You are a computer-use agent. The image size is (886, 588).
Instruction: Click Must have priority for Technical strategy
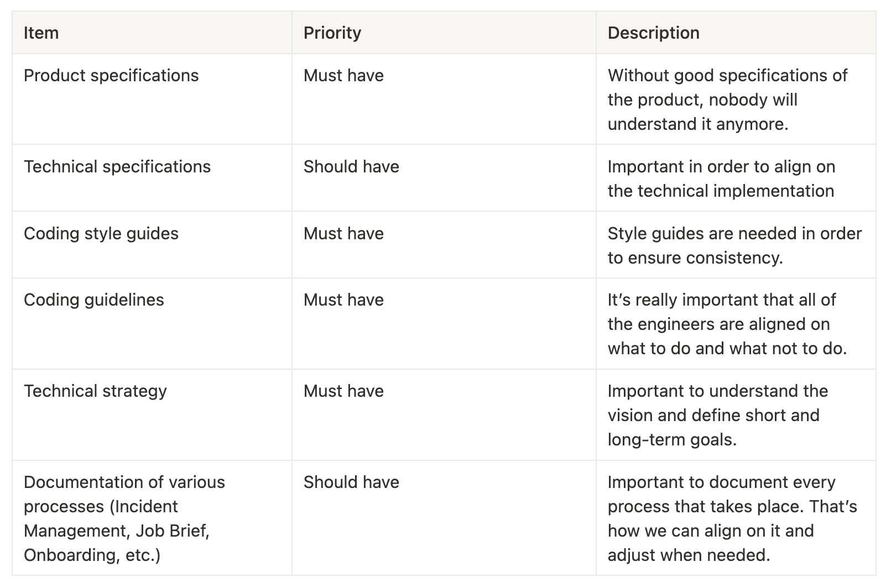(343, 391)
